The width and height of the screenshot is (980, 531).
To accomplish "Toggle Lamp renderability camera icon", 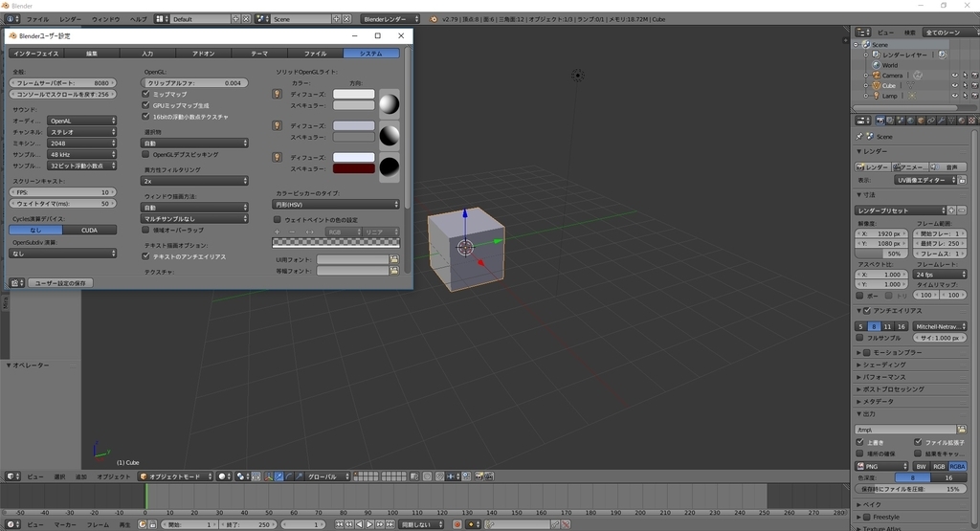I will (974, 96).
